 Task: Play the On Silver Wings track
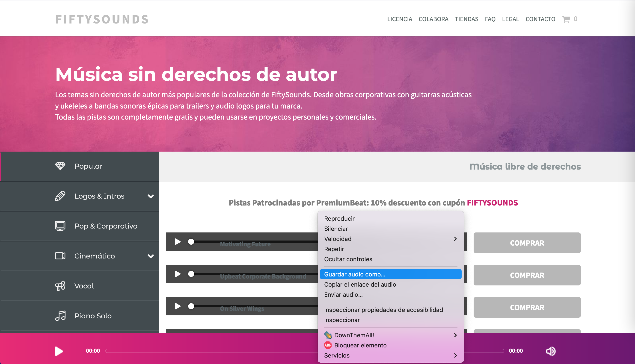click(178, 306)
